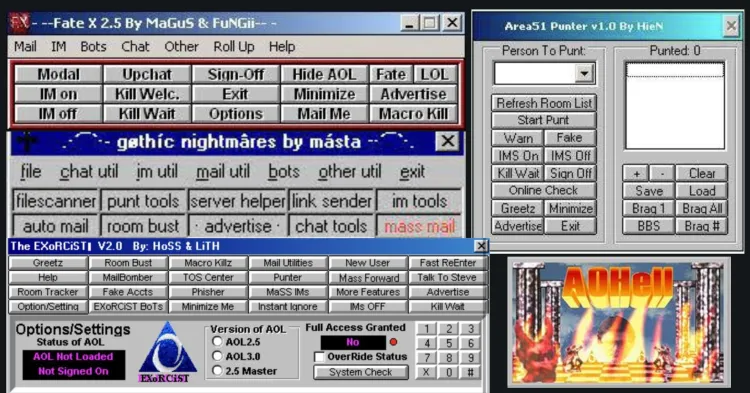Click the Fast ReEnter button
Image resolution: width=750 pixels, height=393 pixels.
pos(447,262)
